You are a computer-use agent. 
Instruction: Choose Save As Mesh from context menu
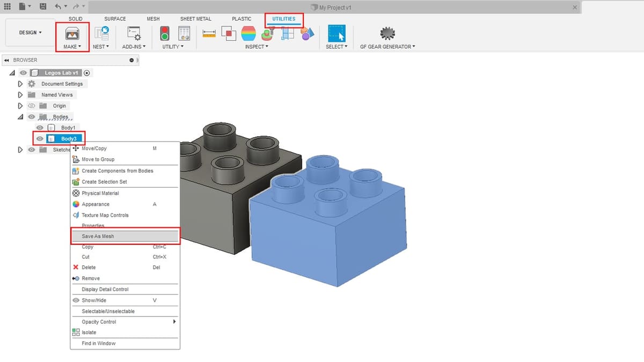tap(98, 236)
